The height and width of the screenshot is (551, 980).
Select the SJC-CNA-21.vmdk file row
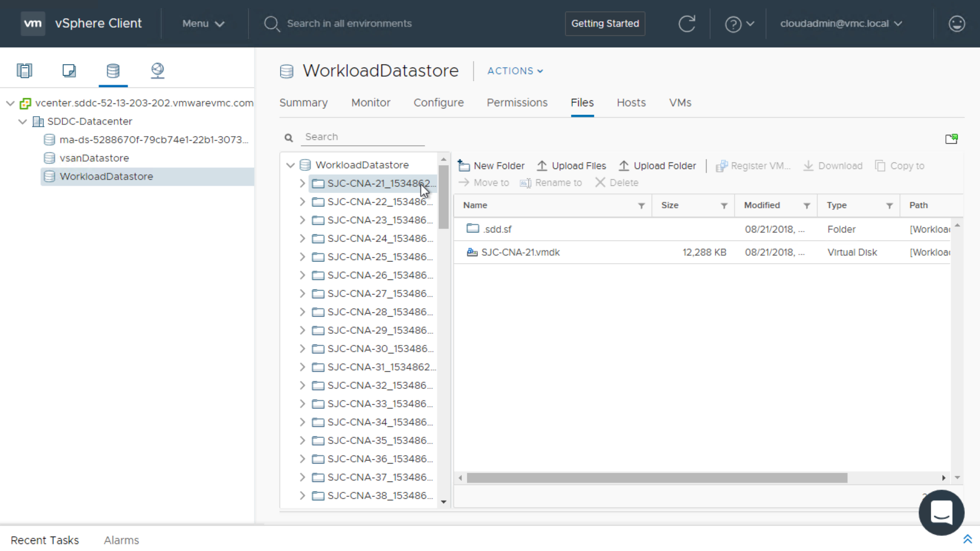[x=521, y=252]
